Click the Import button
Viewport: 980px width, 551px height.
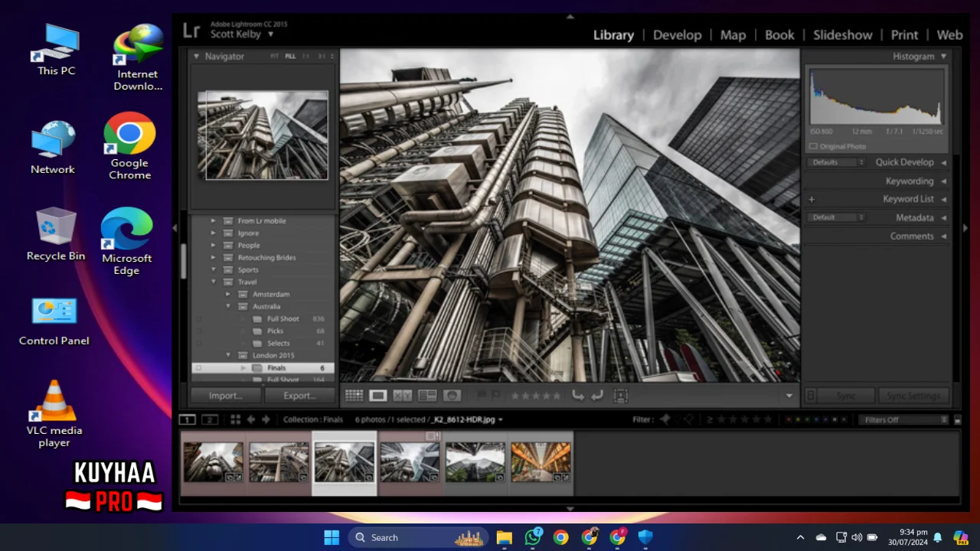[225, 396]
